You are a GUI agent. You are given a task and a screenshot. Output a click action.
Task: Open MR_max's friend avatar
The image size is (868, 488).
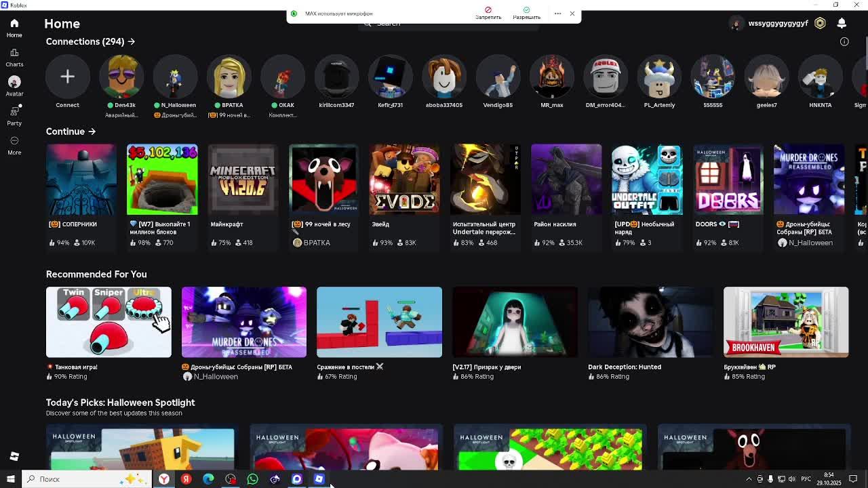tap(552, 77)
